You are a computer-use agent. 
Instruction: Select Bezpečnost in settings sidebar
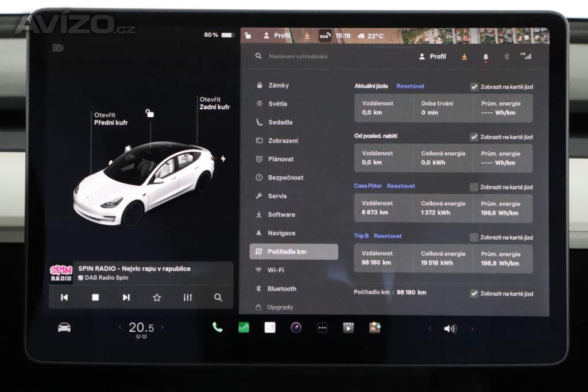285,178
